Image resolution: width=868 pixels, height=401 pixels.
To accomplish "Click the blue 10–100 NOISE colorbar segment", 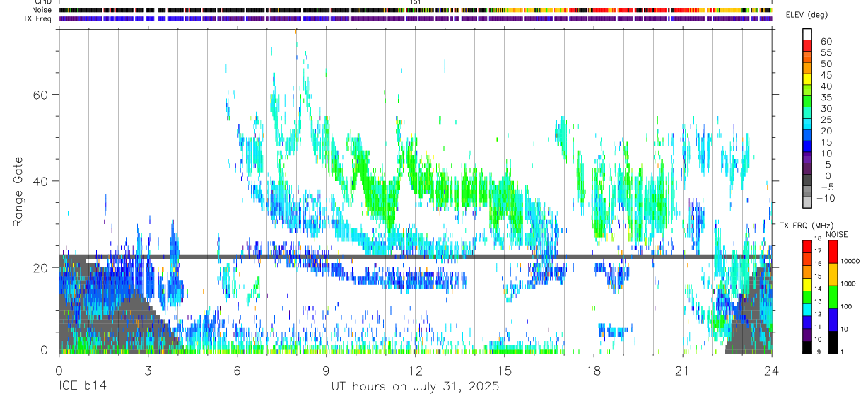I will [x=833, y=320].
